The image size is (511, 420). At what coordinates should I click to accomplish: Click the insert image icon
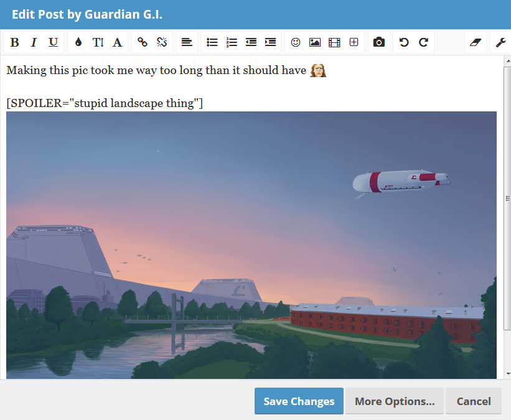pos(315,42)
